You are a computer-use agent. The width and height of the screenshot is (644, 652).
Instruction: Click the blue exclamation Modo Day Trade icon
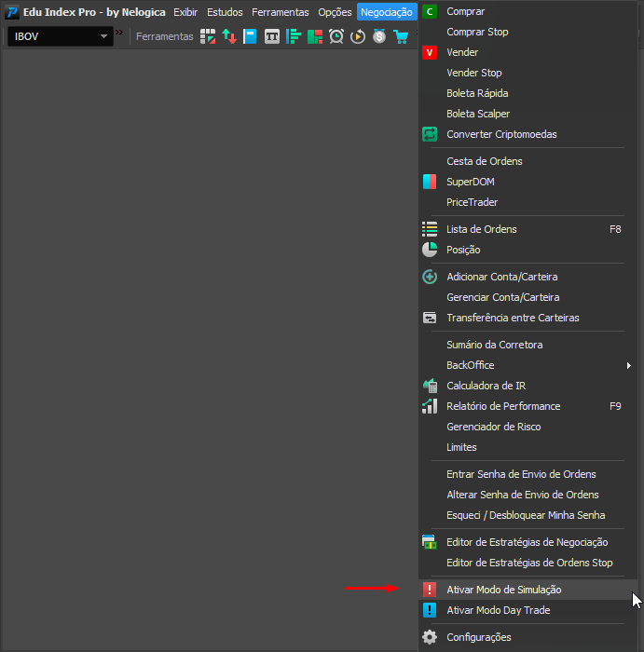[x=430, y=610]
